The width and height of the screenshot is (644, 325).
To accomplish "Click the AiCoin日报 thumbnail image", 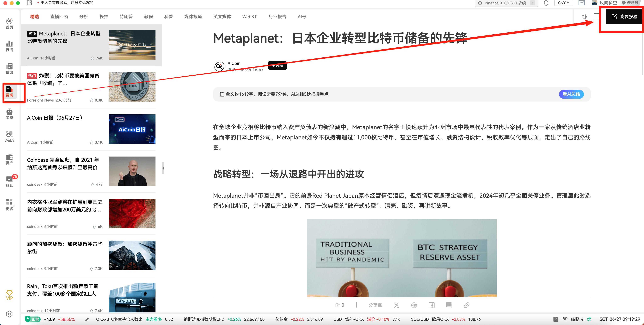I will (x=132, y=129).
